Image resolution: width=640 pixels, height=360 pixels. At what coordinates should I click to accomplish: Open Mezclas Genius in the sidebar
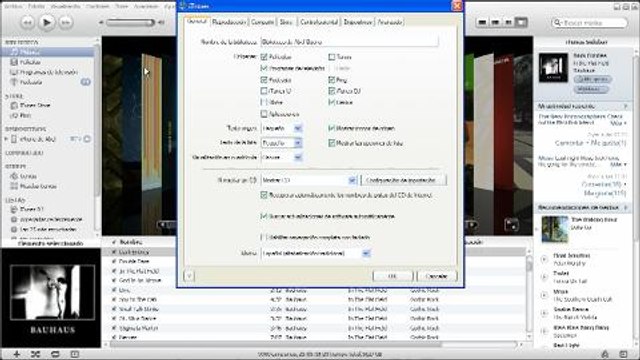(38, 186)
